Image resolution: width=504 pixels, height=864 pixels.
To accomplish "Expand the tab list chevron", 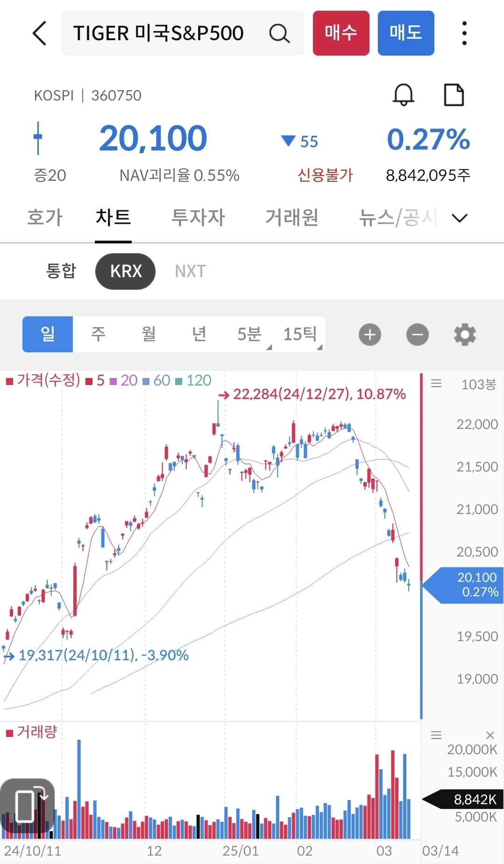I will [x=460, y=218].
